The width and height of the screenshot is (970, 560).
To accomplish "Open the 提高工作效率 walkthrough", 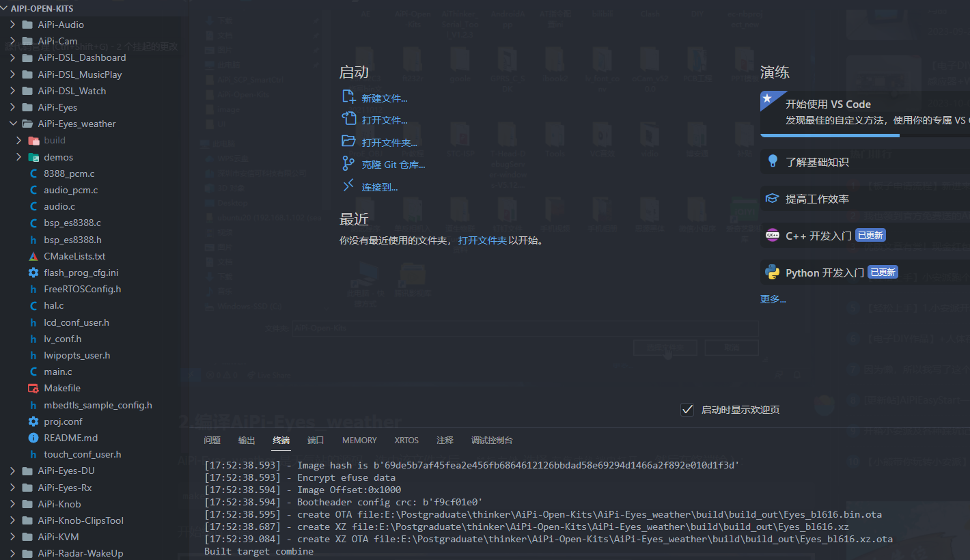I will click(x=865, y=199).
